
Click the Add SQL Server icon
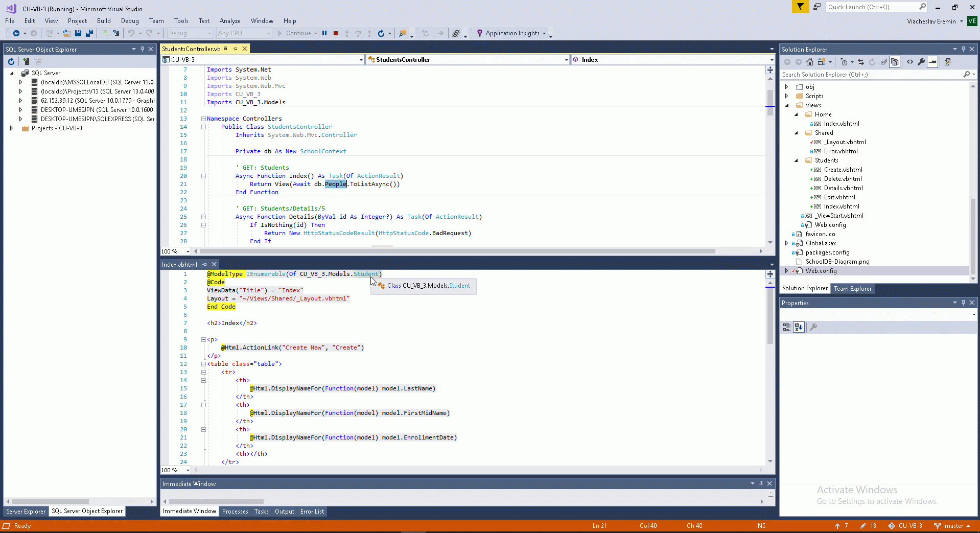[26, 61]
